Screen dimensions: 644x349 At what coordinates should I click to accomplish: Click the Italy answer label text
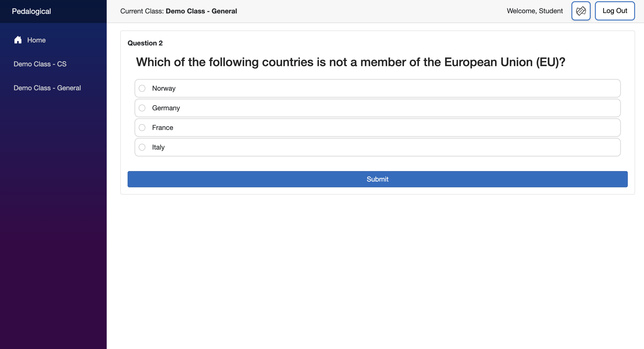point(158,147)
